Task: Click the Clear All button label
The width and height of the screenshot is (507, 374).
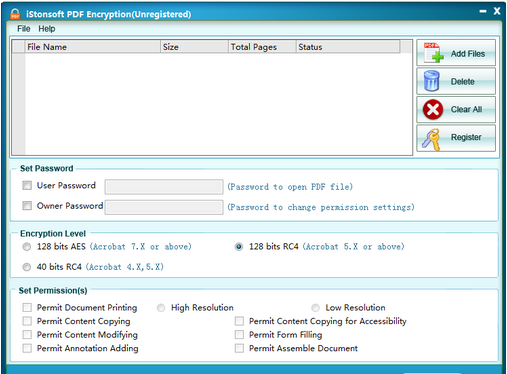Action: [x=466, y=109]
